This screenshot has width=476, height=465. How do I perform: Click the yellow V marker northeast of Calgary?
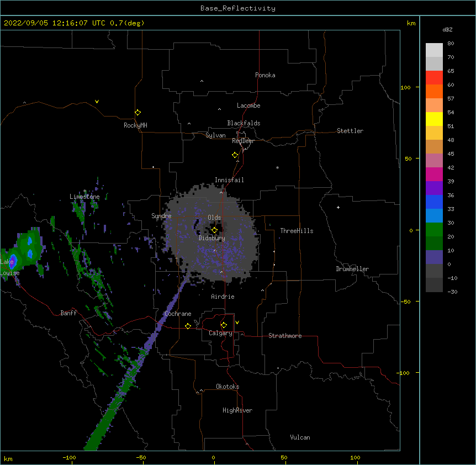pos(237,323)
